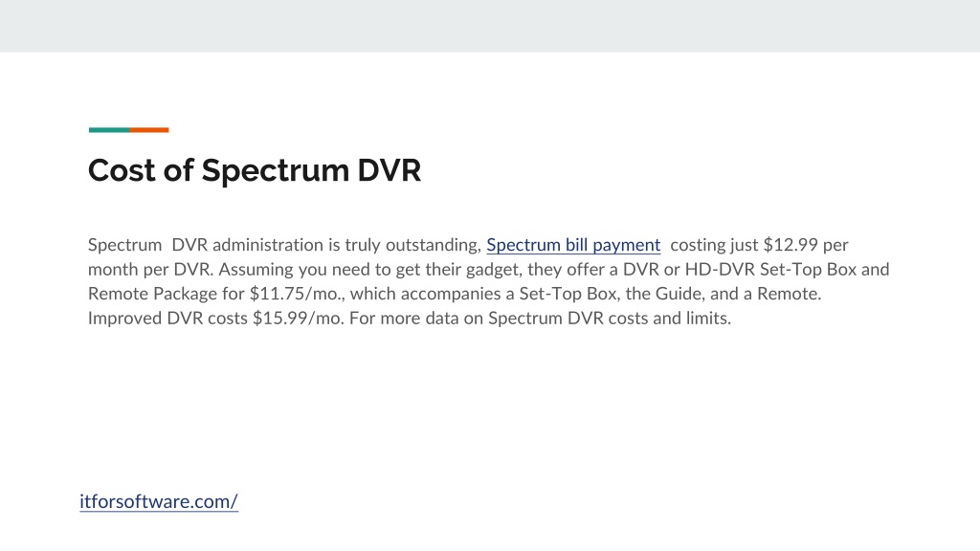Image resolution: width=980 pixels, height=551 pixels.
Task: Open the itforsoftware.com link
Action: (x=159, y=501)
